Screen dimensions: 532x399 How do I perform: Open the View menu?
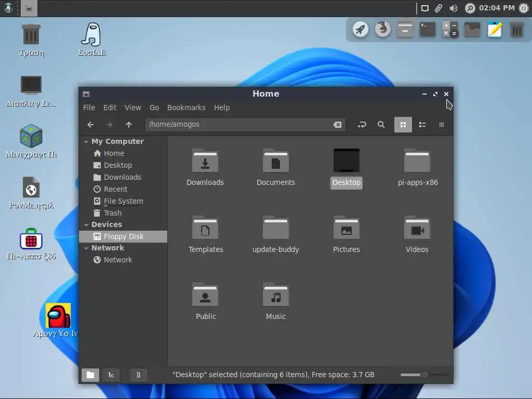[x=132, y=108]
